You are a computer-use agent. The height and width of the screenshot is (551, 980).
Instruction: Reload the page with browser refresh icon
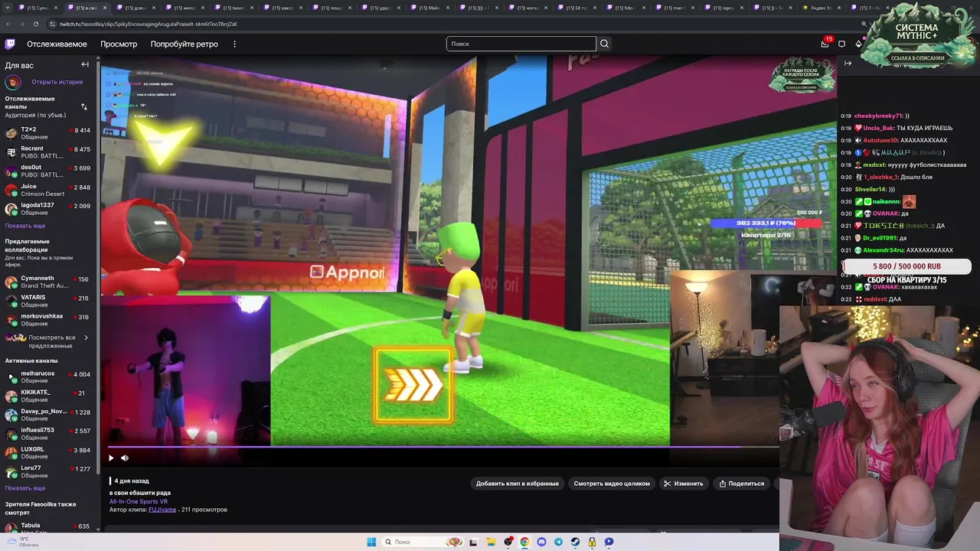[x=36, y=24]
